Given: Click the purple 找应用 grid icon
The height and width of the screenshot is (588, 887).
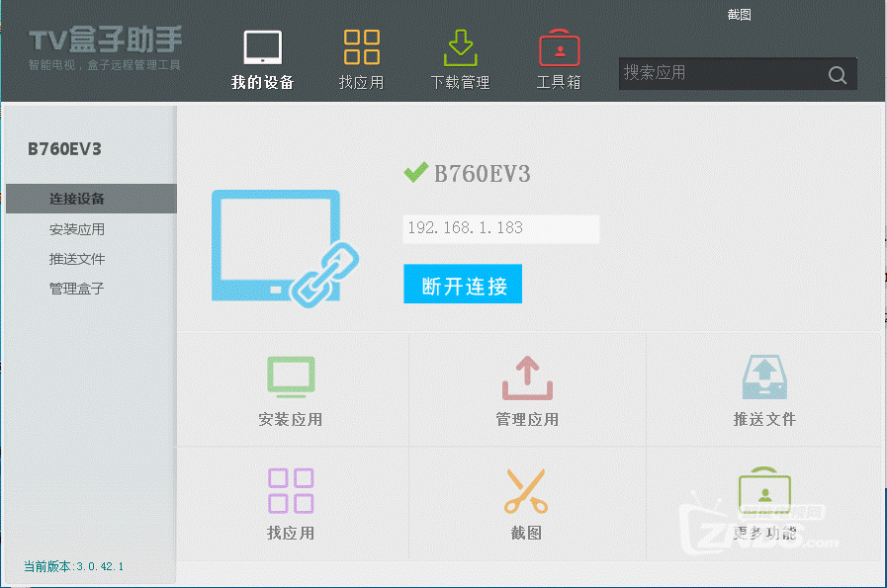Looking at the screenshot, I should coord(291,490).
